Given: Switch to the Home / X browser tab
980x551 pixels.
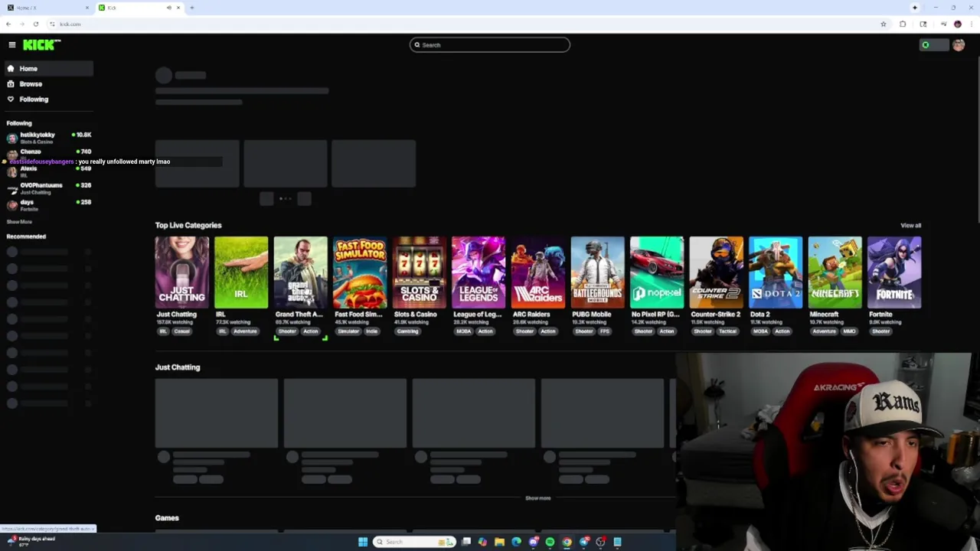Looking at the screenshot, I should pyautogui.click(x=47, y=8).
